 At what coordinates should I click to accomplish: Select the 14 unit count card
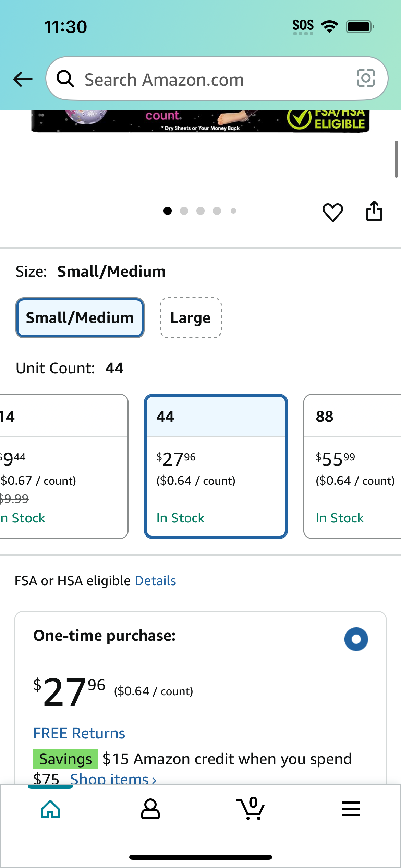coord(64,467)
